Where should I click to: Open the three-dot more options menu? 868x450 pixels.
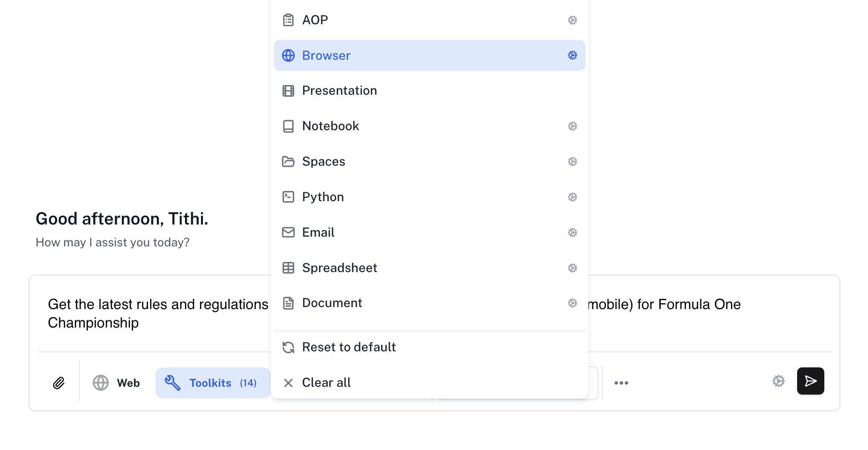[x=621, y=383]
